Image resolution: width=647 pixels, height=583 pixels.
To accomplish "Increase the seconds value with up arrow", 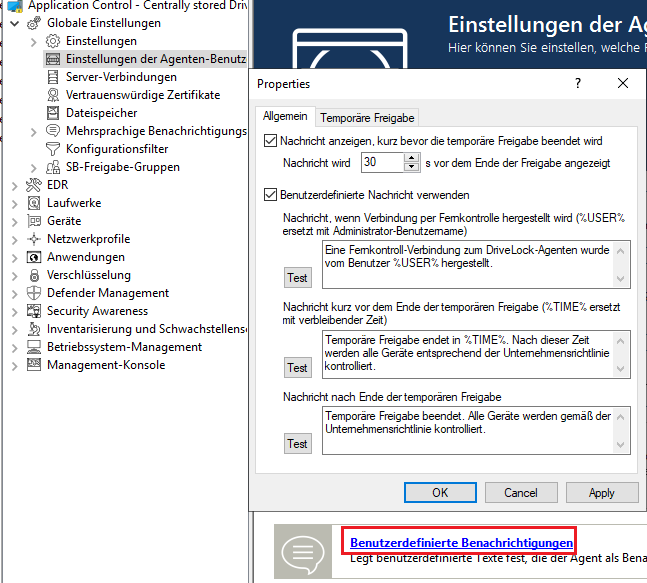I will [x=411, y=158].
